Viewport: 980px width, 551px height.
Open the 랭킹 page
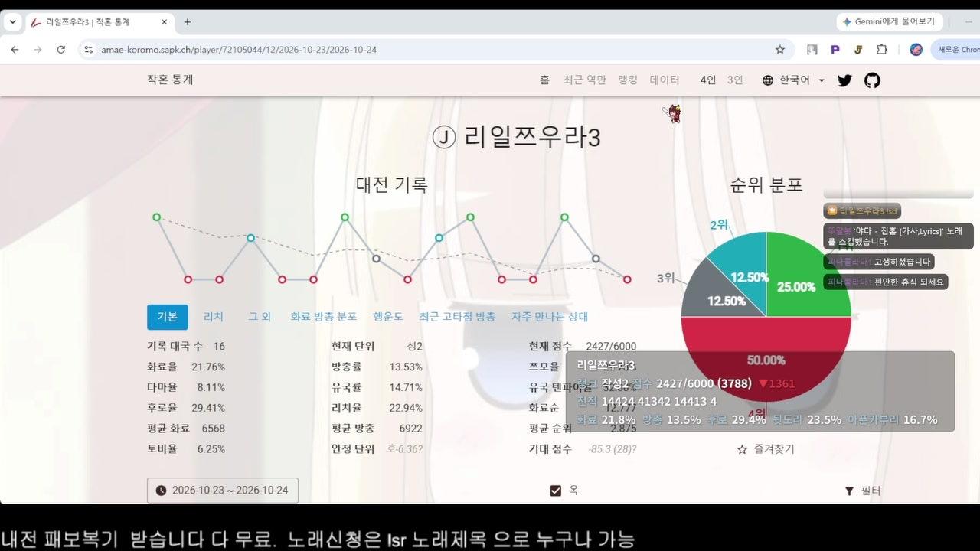pos(628,80)
